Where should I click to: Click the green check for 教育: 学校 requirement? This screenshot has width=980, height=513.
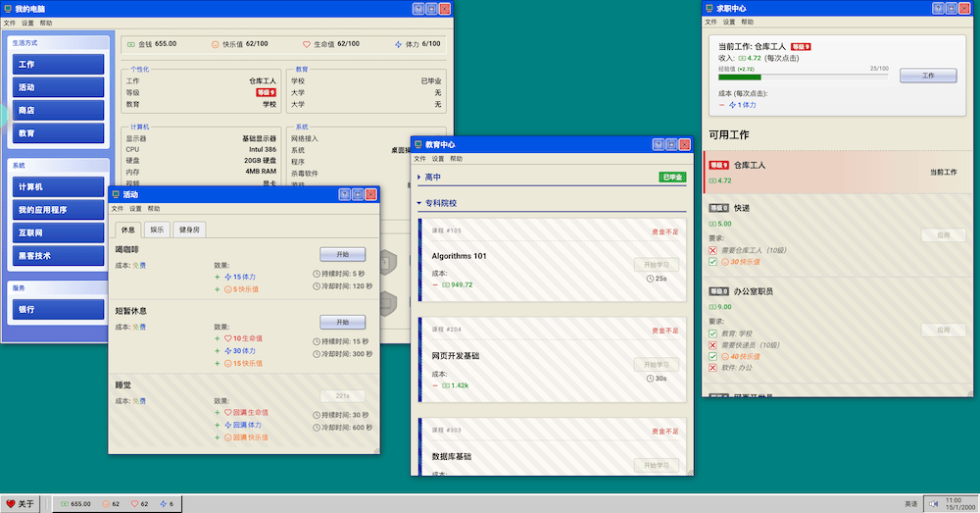[x=712, y=333]
